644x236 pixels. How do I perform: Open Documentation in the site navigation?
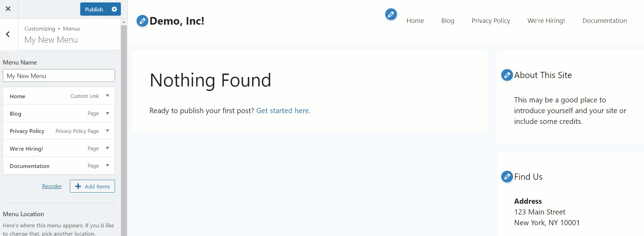tap(604, 21)
